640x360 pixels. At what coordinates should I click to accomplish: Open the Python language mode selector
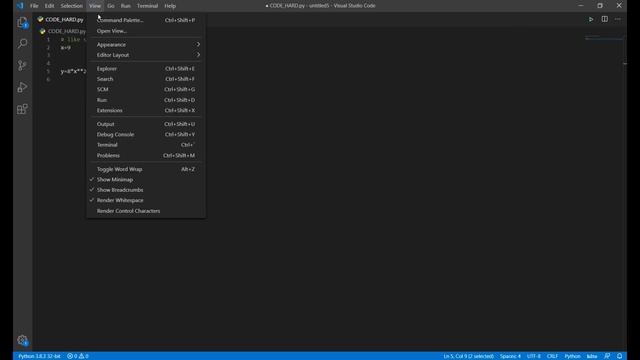tap(572, 356)
